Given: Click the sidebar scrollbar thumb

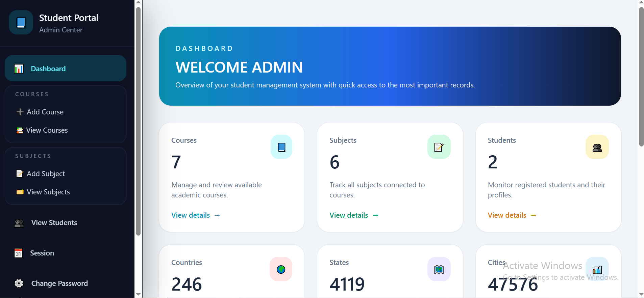Looking at the screenshot, I should [x=138, y=121].
